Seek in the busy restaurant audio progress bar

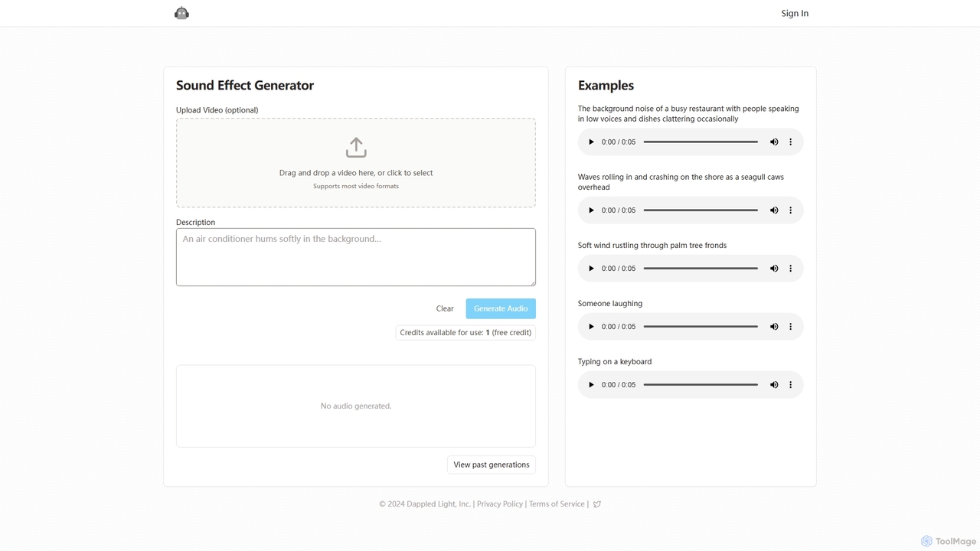coord(701,142)
